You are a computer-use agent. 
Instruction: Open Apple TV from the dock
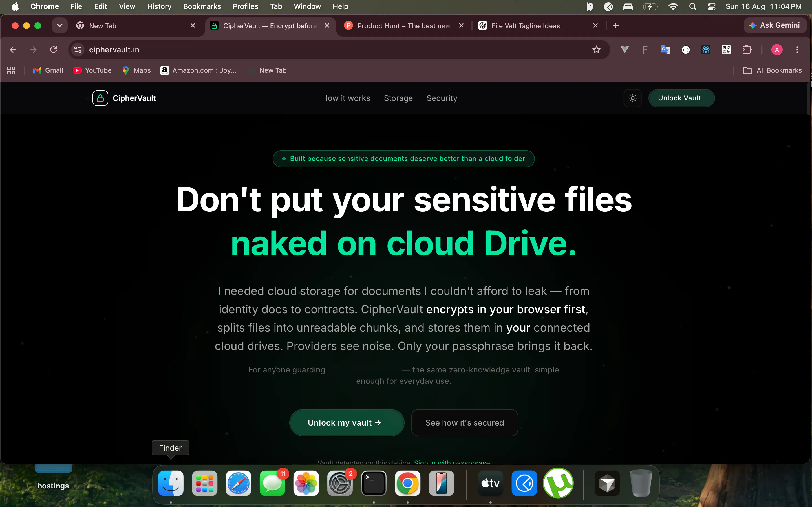[490, 483]
